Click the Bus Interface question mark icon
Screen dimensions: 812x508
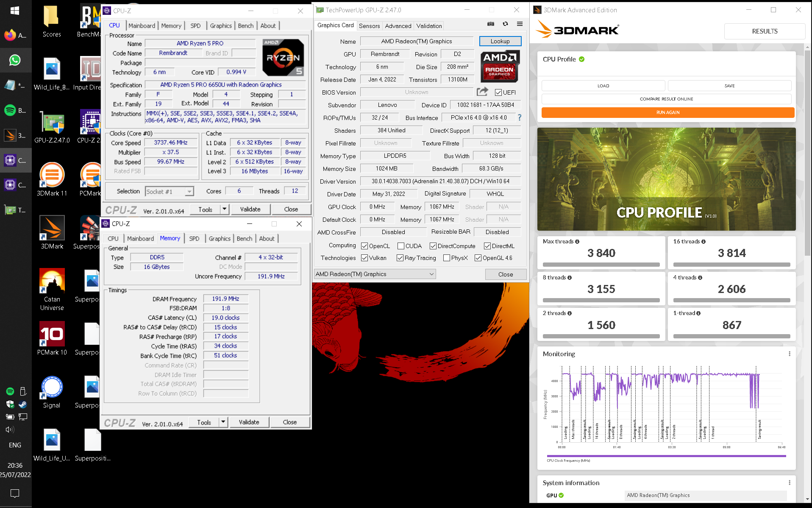click(x=519, y=117)
